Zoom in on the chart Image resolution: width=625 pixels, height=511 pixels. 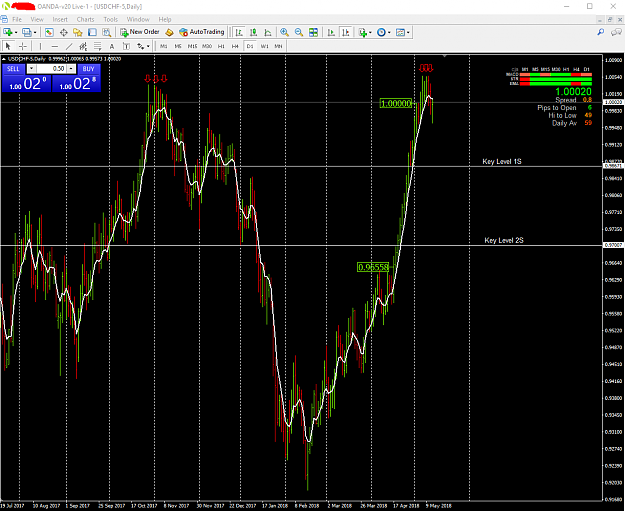click(284, 32)
